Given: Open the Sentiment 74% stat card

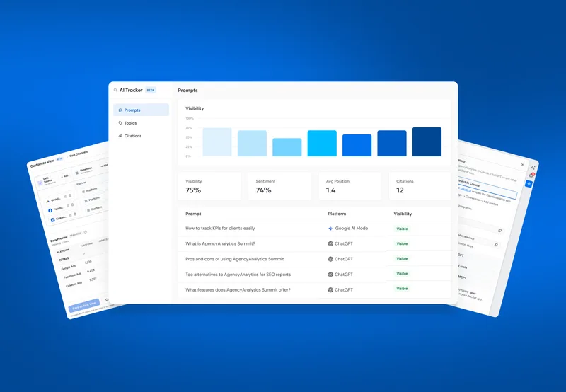Looking at the screenshot, I should coord(279,186).
